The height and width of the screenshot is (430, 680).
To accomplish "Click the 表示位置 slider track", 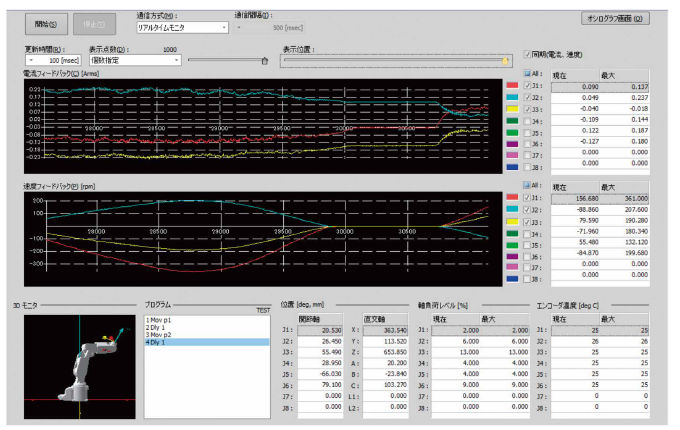I will (x=390, y=60).
